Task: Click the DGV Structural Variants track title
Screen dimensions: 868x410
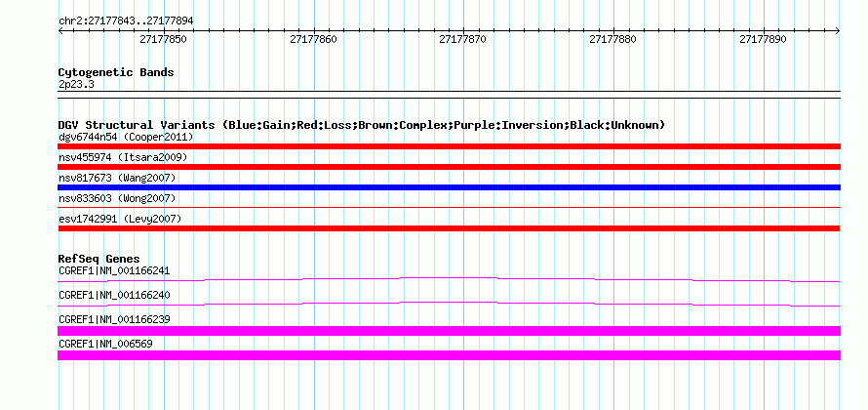Action: pyautogui.click(x=362, y=125)
